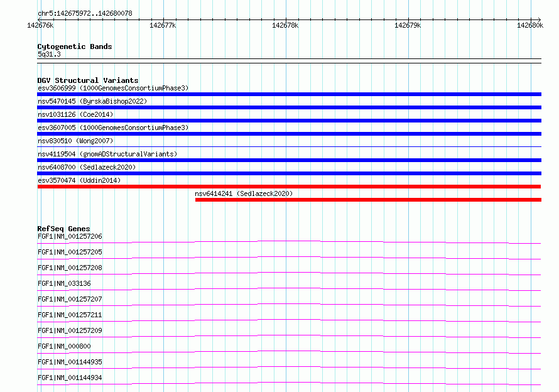Open variant nsv6414241 (Sedlazeck2020) label
559x392 pixels.
click(244, 193)
